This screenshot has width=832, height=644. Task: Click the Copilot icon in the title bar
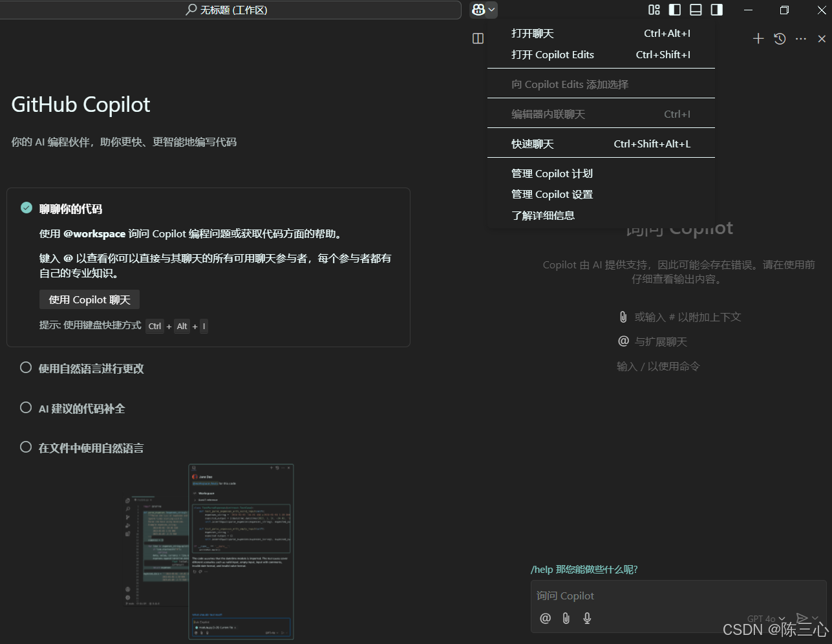pos(478,10)
